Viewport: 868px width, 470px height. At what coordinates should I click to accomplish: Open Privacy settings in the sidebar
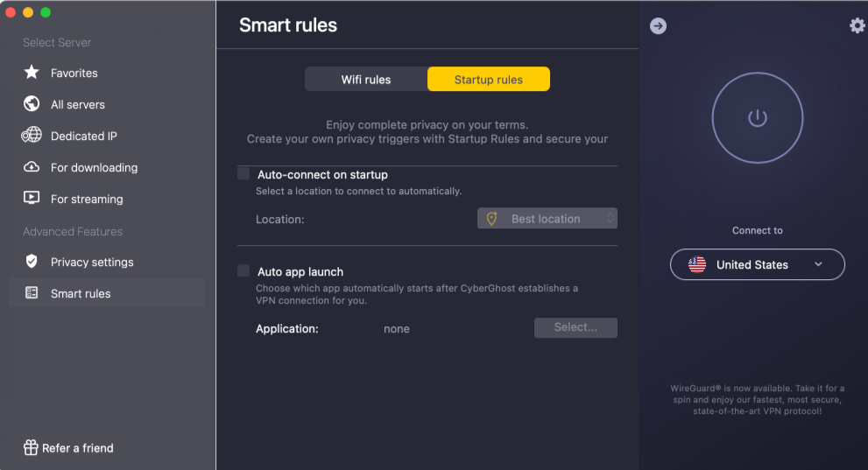click(107, 262)
